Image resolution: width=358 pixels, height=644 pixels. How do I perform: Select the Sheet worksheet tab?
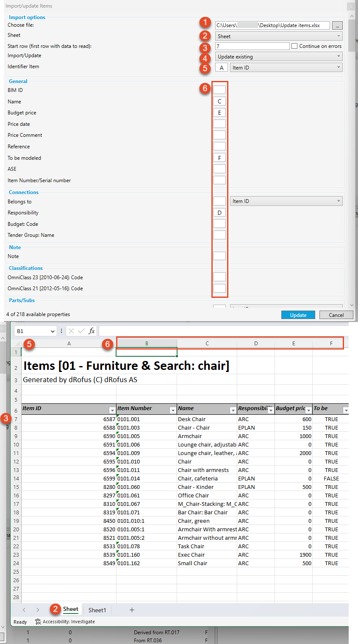click(x=71, y=609)
